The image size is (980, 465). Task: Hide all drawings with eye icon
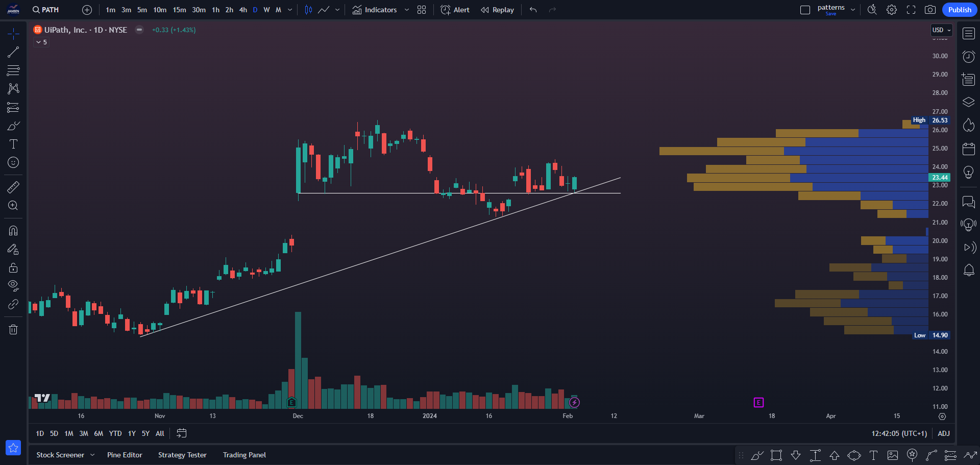[13, 285]
